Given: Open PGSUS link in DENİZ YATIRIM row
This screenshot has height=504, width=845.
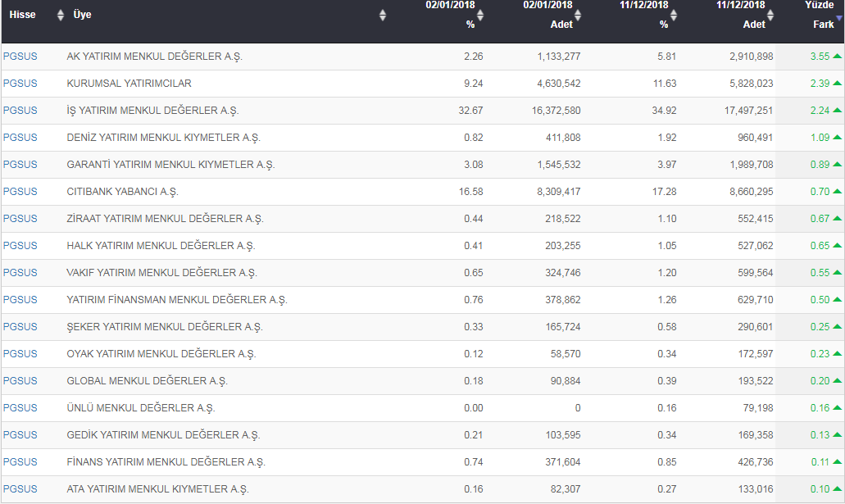Looking at the screenshot, I should 20,138.
